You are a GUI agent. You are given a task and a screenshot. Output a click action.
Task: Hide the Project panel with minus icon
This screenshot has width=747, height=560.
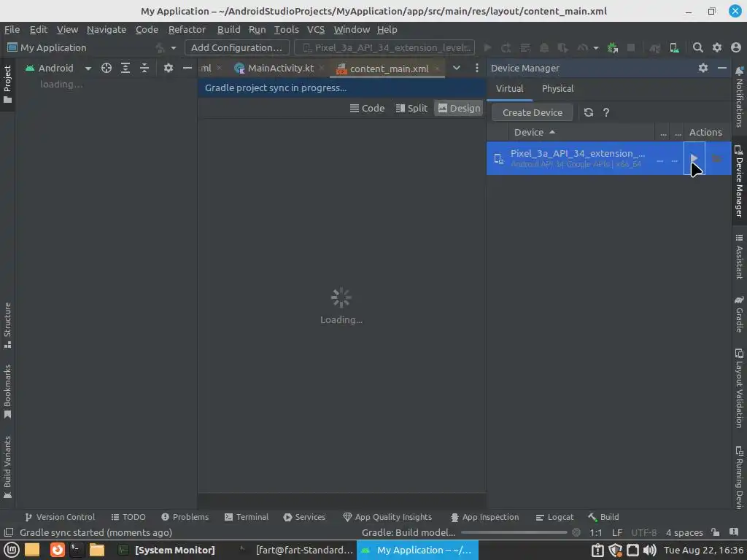(187, 68)
